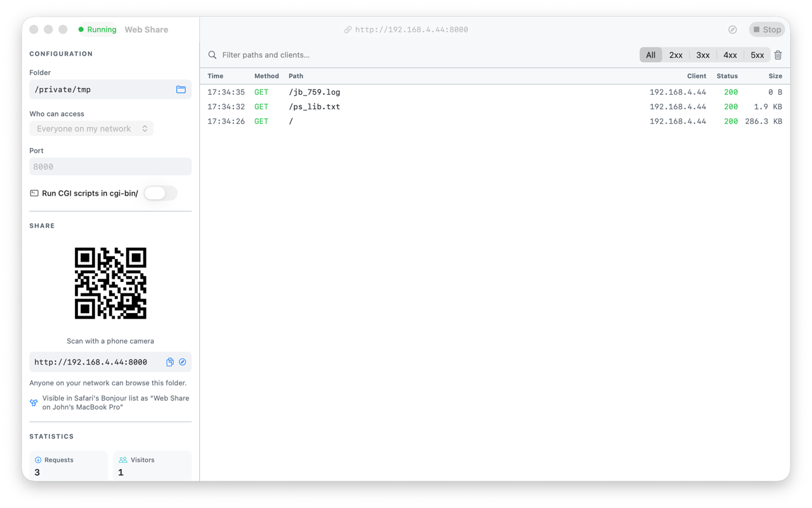Image resolution: width=812 pixels, height=508 pixels.
Task: Open in Safari using title bar compass icon
Action: click(733, 30)
